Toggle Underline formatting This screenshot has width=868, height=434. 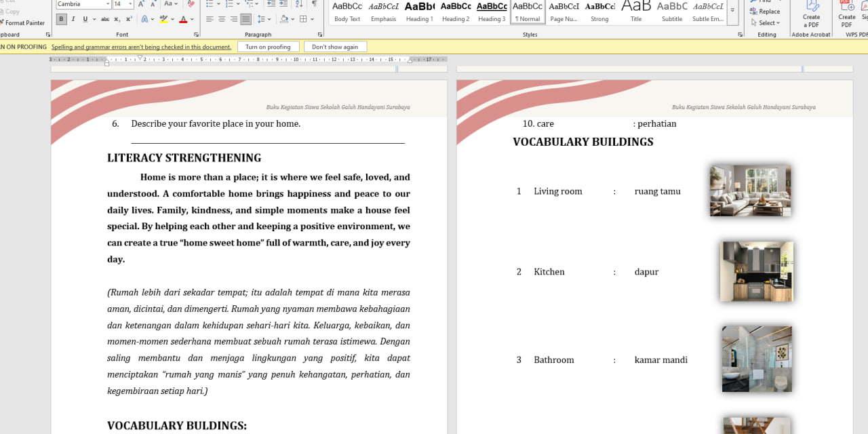tap(85, 19)
